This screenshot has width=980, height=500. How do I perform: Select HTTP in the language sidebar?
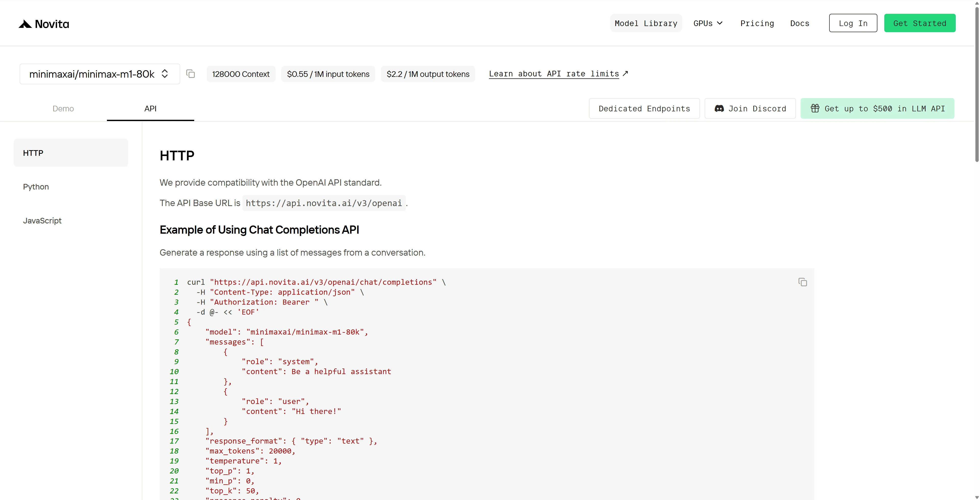point(71,153)
